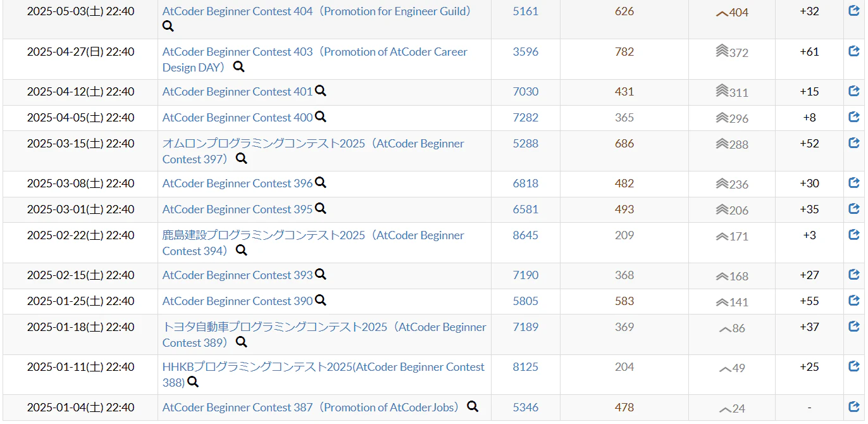The width and height of the screenshot is (868, 424).
Task: Click magnifier icon next to Contest 401
Action: coord(321,91)
